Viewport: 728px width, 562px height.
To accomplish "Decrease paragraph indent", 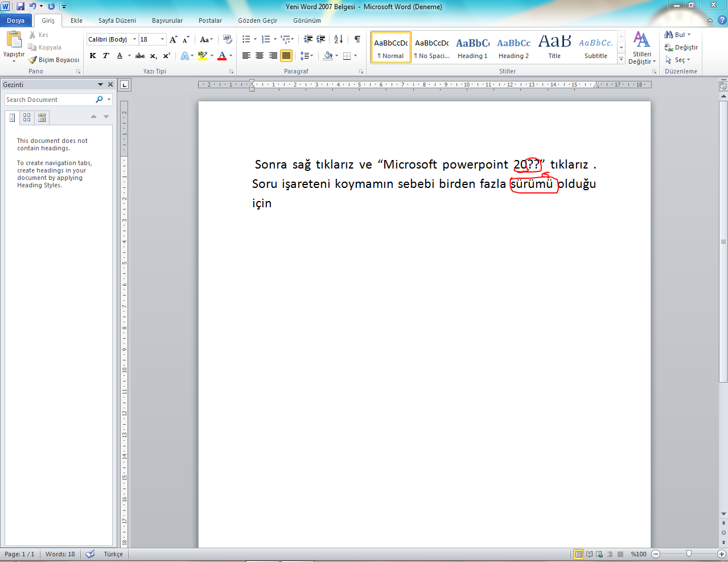I will 308,39.
